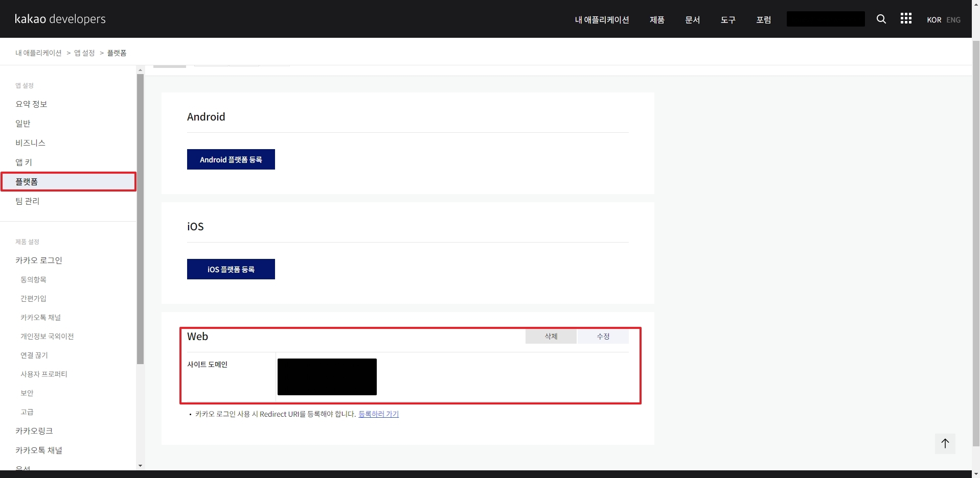Open 개인정보 국외이전 submenu item

(x=47, y=337)
